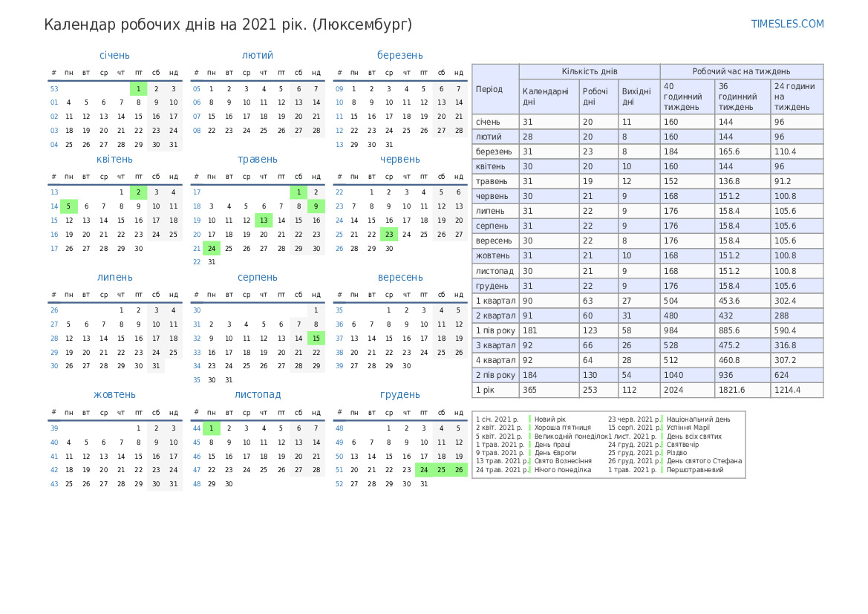This screenshot has width=868, height=614.
Task: Open the "грудень" month heading above calendar
Action: (x=399, y=394)
